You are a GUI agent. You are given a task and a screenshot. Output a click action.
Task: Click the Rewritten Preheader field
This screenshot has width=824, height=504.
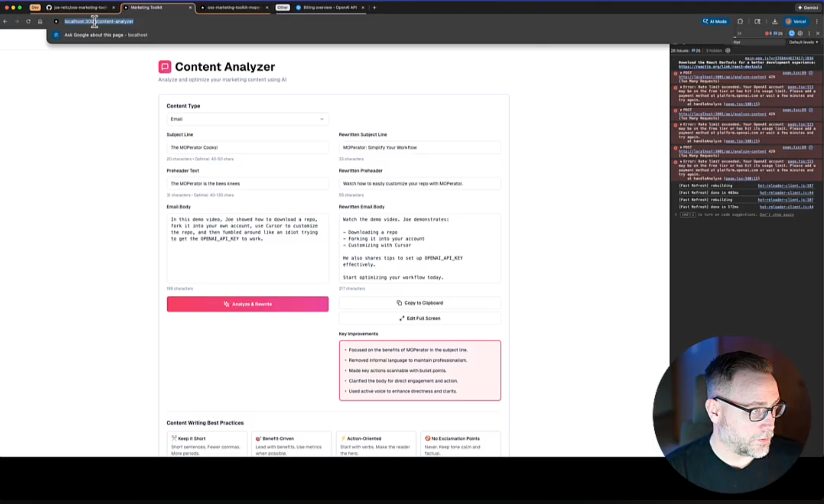click(x=420, y=184)
